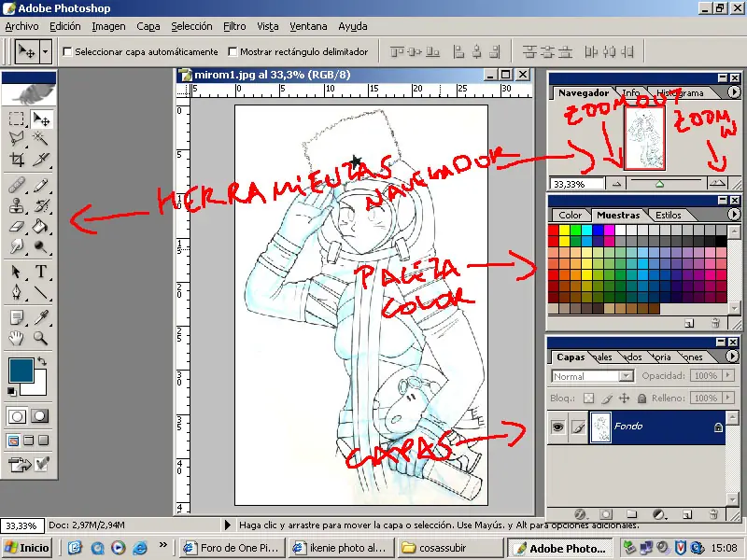Switch to the Color tab

pyautogui.click(x=570, y=215)
